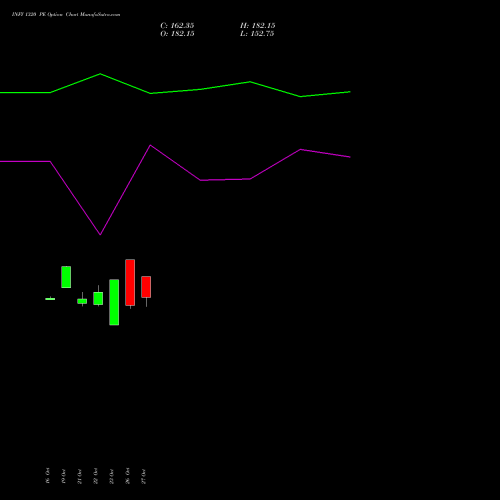Select the last red candle above 27 Oct
500x500 pixels.
coord(146,287)
